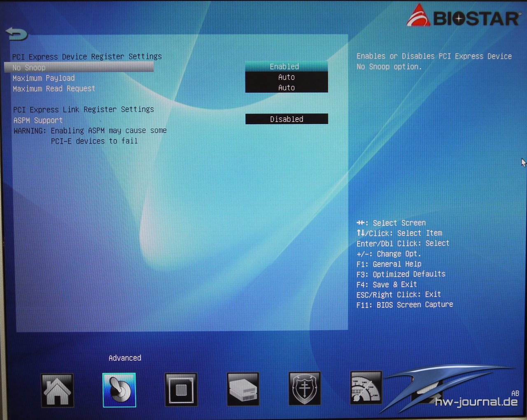Click the F11: BIOS Screen Capture hint
The height and width of the screenshot is (420, 527).
405,304
